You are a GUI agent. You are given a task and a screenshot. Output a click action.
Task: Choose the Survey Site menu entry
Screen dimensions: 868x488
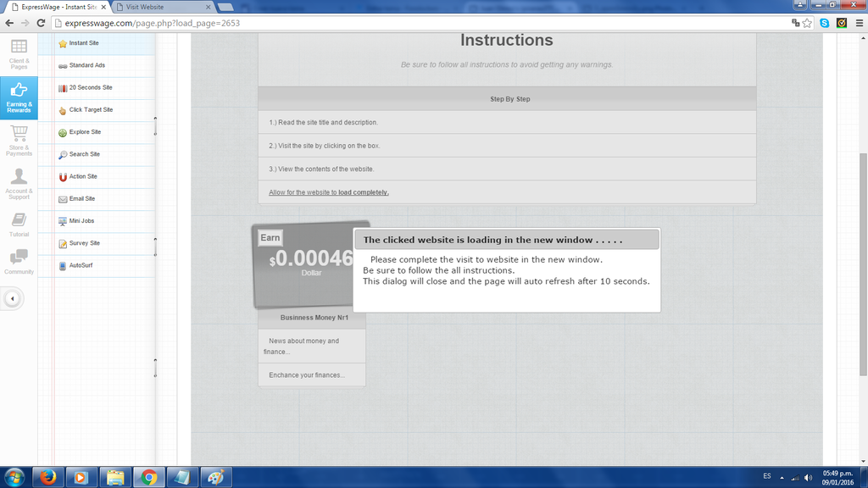(85, 243)
